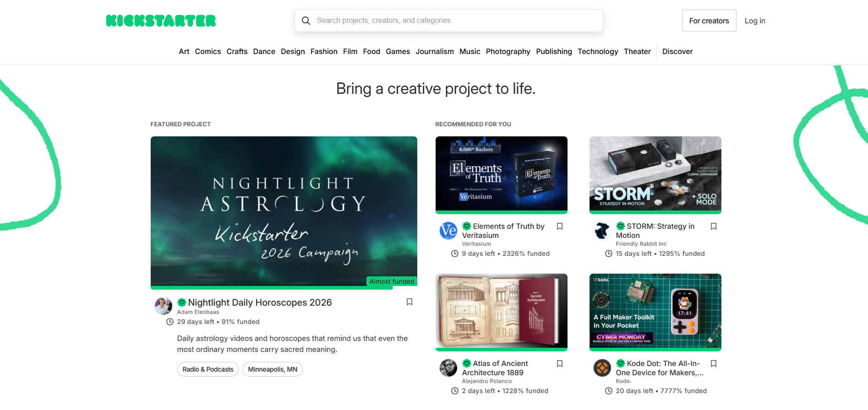868x410 pixels.
Task: Open Elements of Truth by Veritasium title
Action: point(503,231)
